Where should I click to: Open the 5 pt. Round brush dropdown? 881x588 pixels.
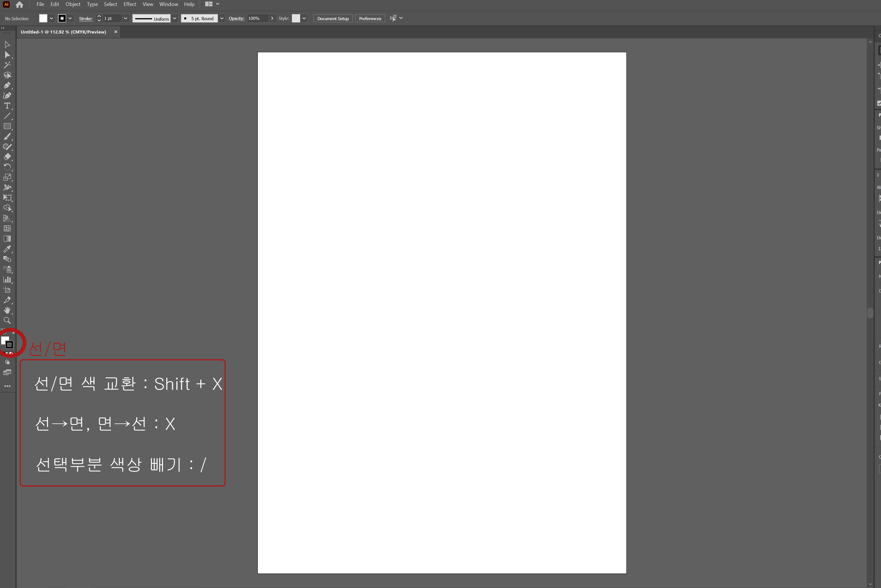[222, 18]
